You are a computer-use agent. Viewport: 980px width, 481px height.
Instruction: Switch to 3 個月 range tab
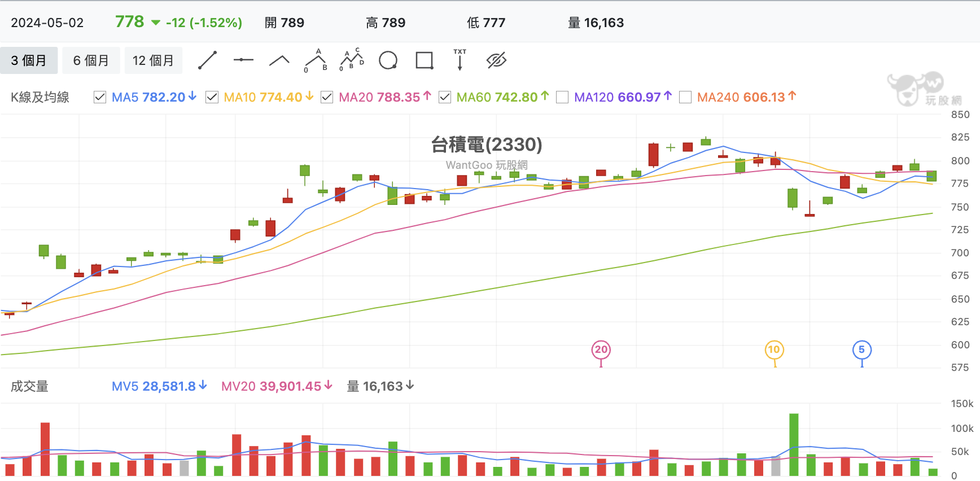coord(29,60)
